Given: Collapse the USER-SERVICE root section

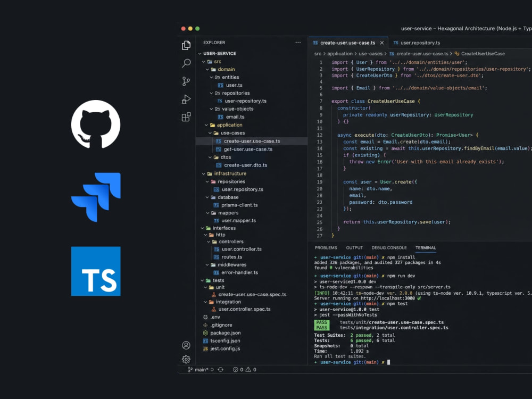Looking at the screenshot, I should [200, 54].
